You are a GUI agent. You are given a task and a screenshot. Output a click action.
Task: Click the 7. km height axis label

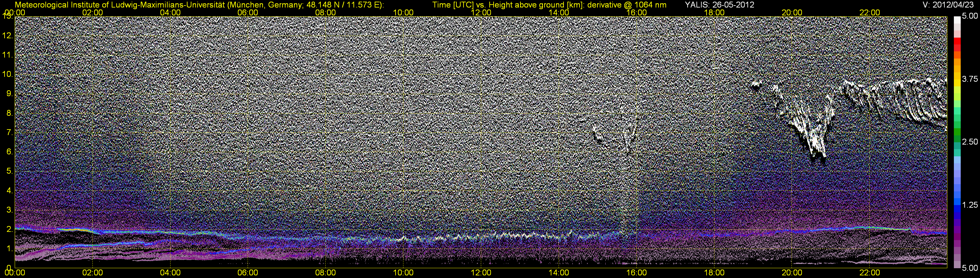[9, 132]
